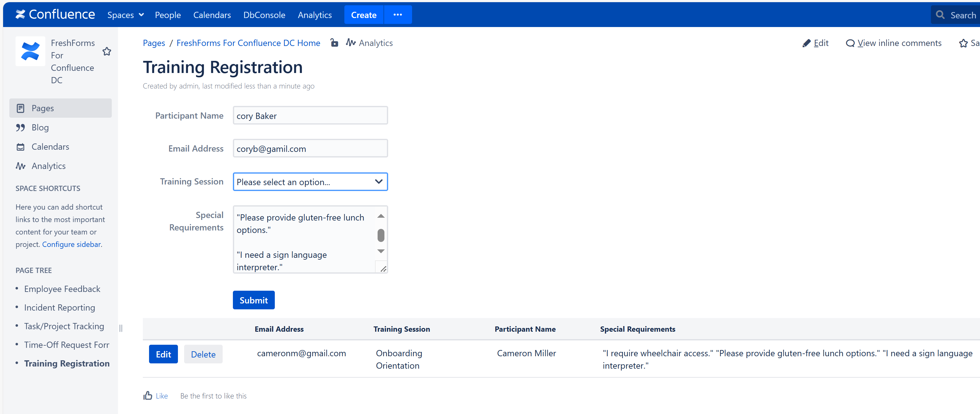Open the Training Session dropdown
Screen dimensions: 980x414
tap(310, 181)
